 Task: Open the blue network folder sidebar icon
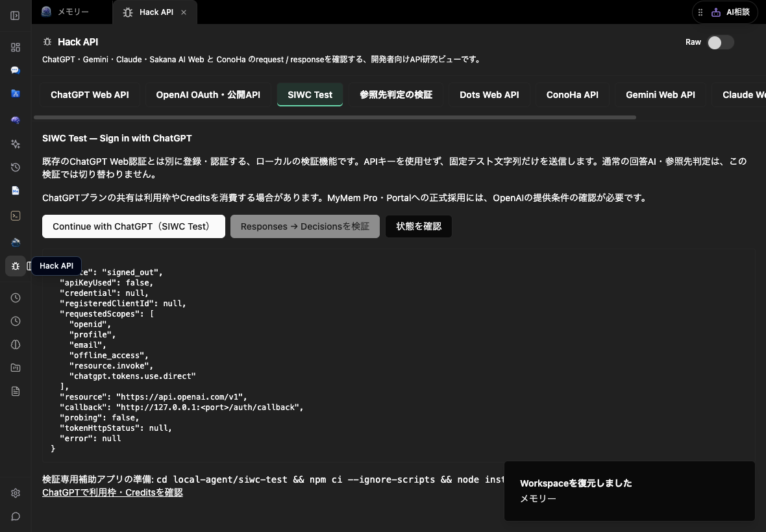15,93
